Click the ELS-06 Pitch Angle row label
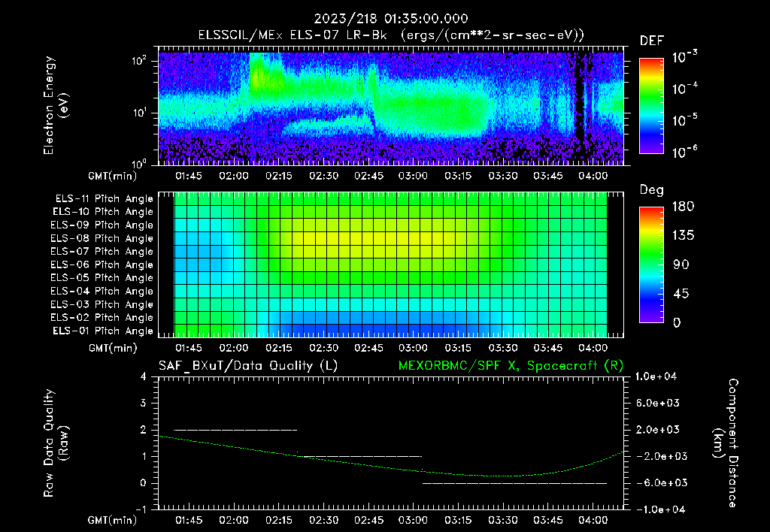 click(x=102, y=264)
